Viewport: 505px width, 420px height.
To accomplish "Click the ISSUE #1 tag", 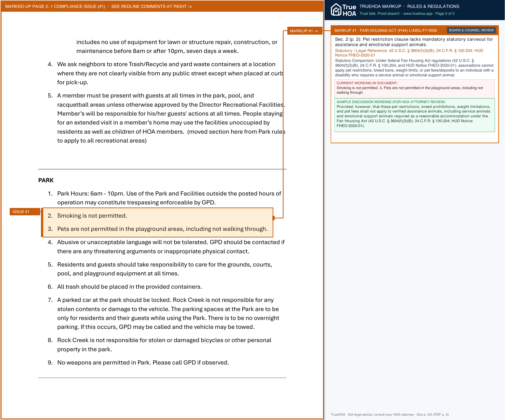I will coord(25,212).
